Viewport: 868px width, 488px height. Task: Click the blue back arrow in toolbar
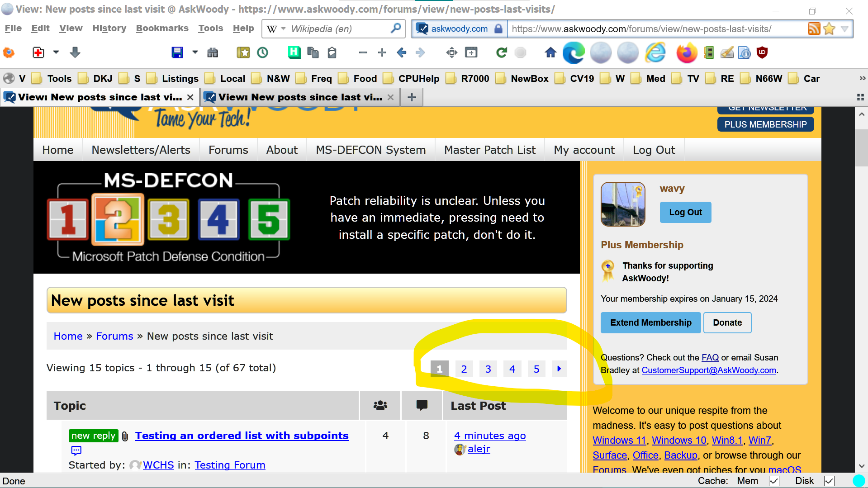tap(401, 52)
